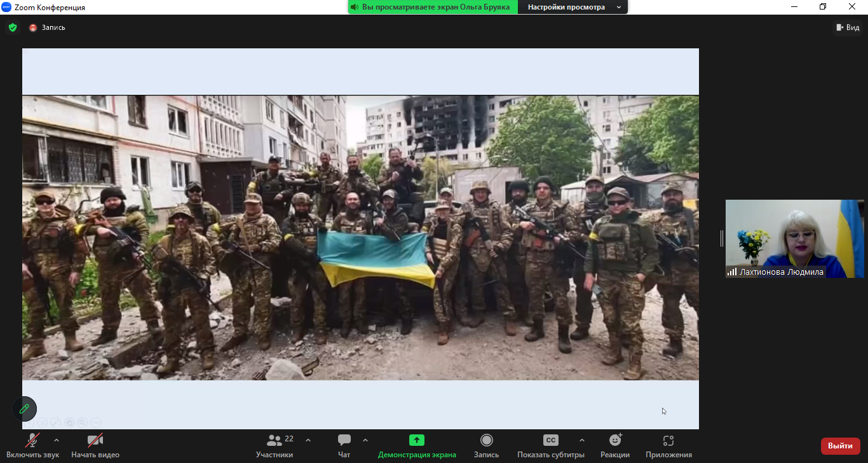Start camera with Начать видео
This screenshot has width=868, height=463.
(95, 446)
